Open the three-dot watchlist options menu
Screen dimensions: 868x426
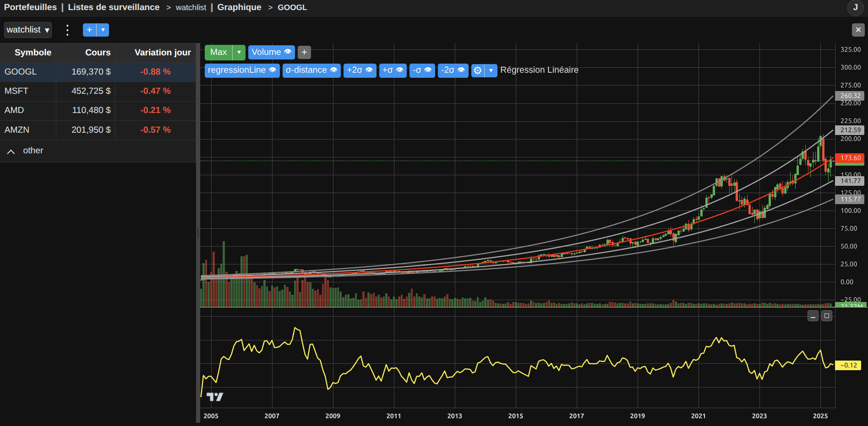click(x=67, y=30)
